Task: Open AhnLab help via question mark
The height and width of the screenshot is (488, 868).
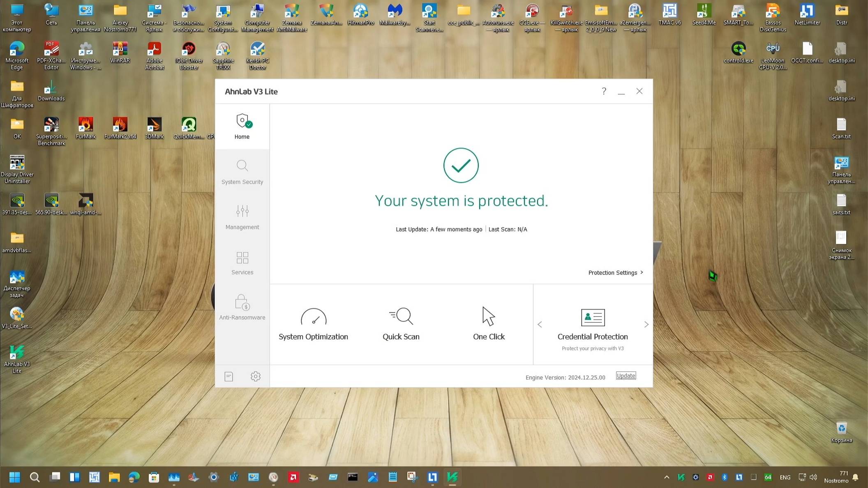Action: point(604,91)
